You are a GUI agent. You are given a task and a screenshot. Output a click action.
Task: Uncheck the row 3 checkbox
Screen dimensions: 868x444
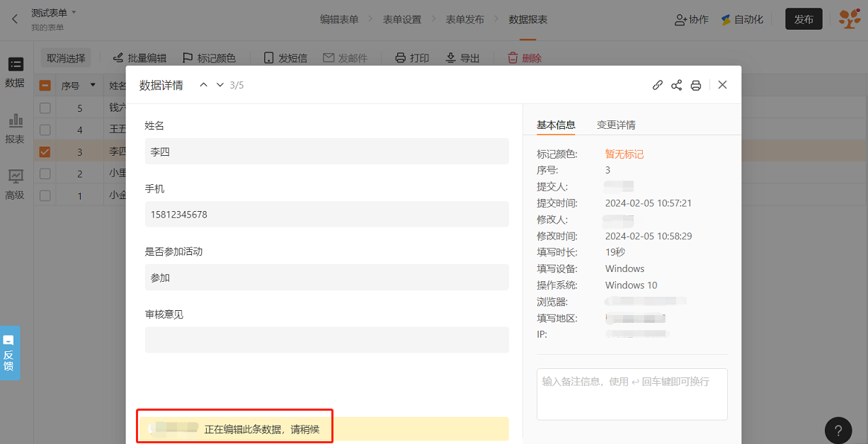pyautogui.click(x=45, y=152)
